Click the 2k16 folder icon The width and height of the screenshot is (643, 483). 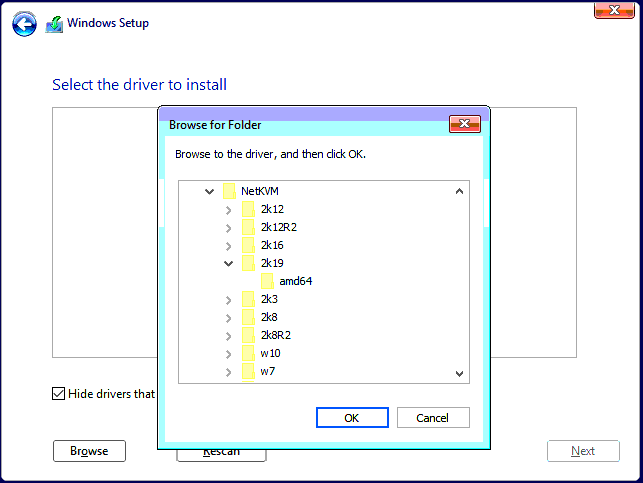click(x=248, y=245)
